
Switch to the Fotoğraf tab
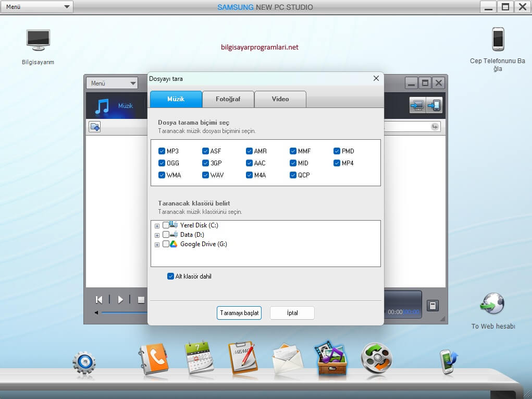coord(228,99)
